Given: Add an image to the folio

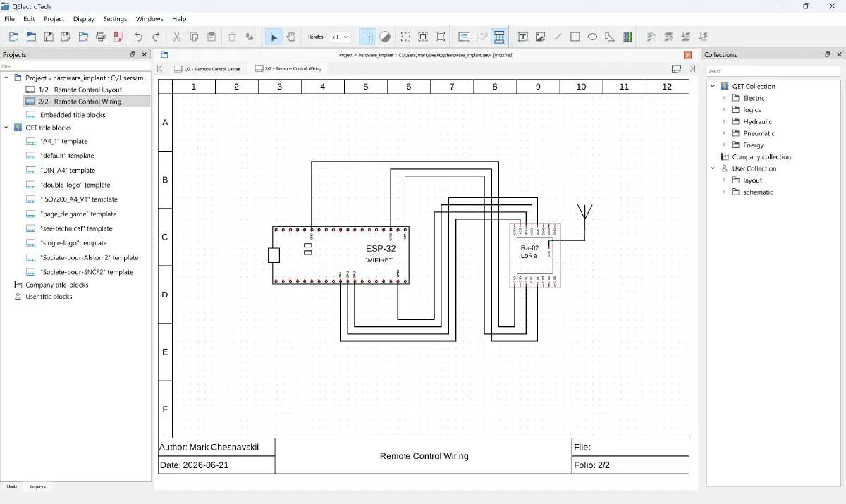Looking at the screenshot, I should tap(541, 37).
